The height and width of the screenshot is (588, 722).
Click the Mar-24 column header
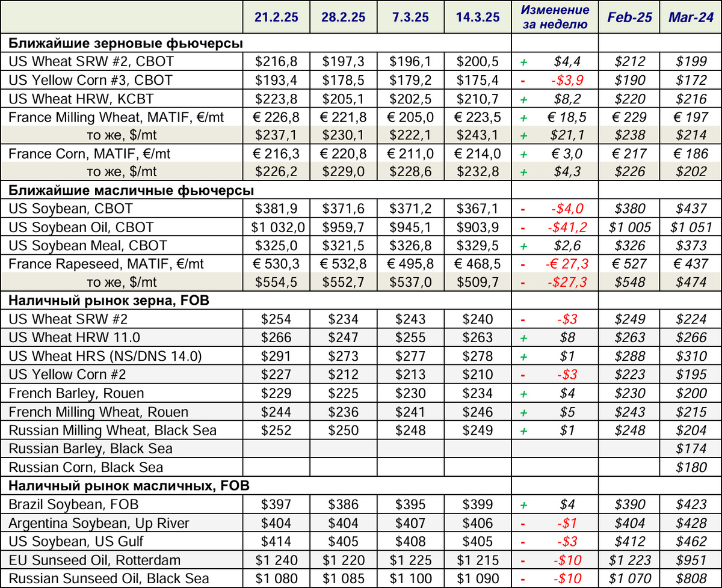[x=691, y=17]
